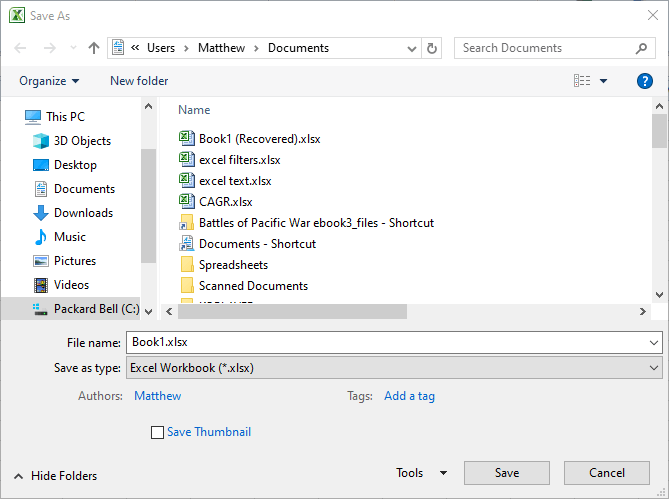Select excel text.xlsx file
The height and width of the screenshot is (499, 669).
[225, 180]
